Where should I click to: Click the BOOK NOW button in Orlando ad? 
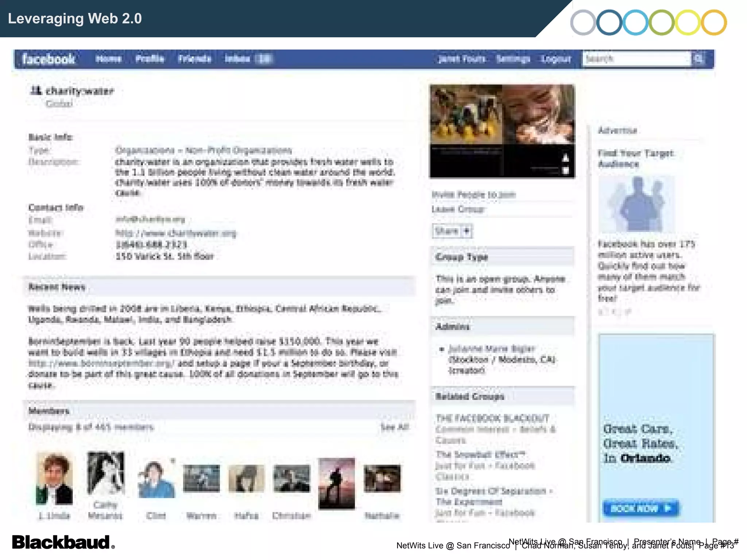point(641,508)
